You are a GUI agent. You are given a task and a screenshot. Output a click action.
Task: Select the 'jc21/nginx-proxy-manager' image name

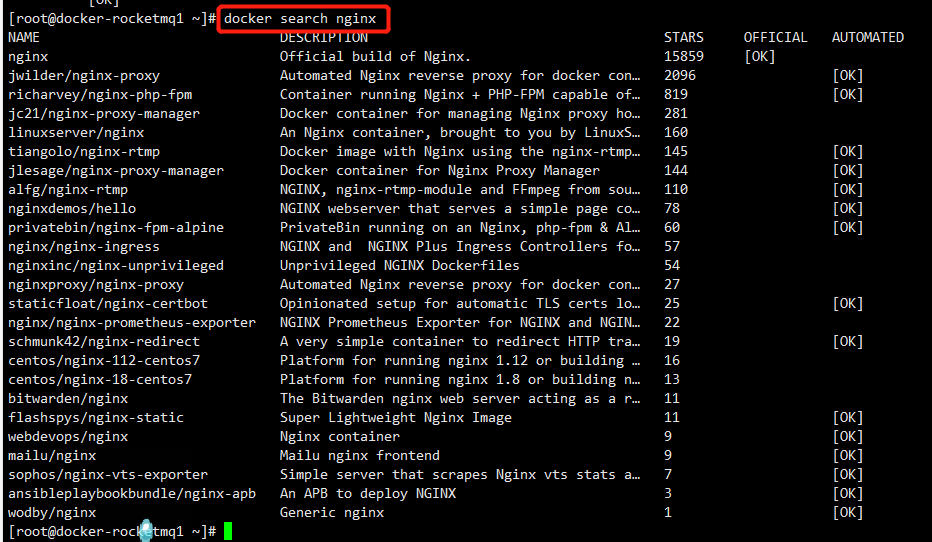pyautogui.click(x=104, y=114)
